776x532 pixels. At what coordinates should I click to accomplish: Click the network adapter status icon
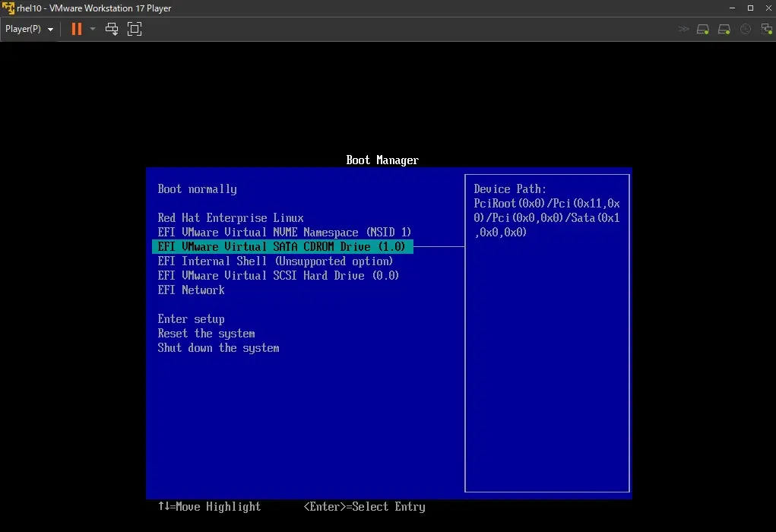click(x=766, y=29)
